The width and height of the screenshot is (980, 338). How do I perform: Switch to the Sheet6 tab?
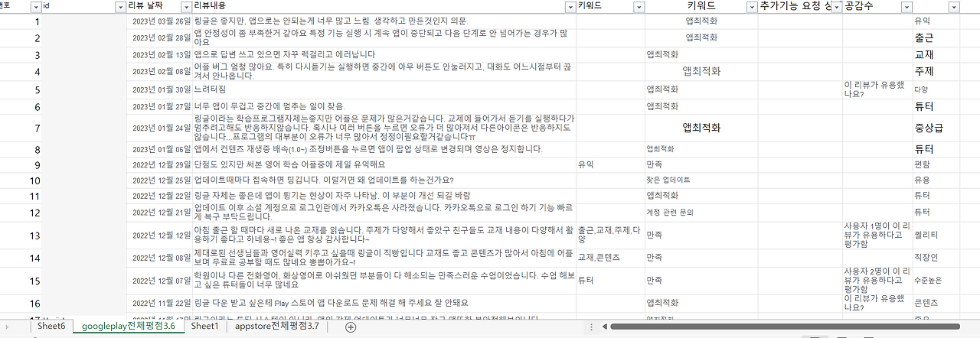coord(52,326)
